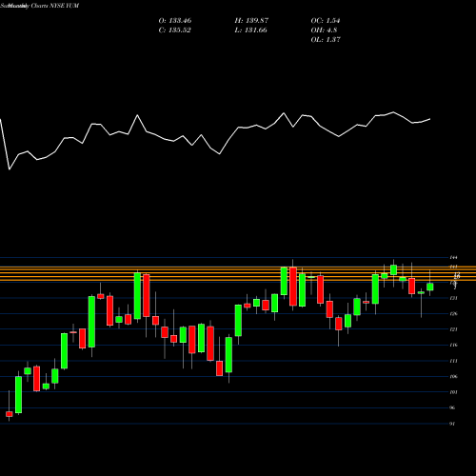Click the 111 price axis label

point(453,361)
